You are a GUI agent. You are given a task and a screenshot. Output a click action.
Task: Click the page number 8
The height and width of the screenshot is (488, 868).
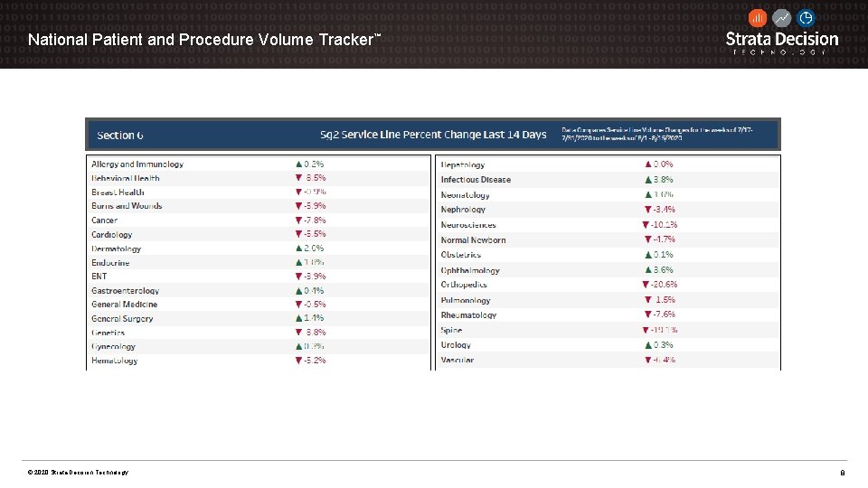tap(843, 473)
